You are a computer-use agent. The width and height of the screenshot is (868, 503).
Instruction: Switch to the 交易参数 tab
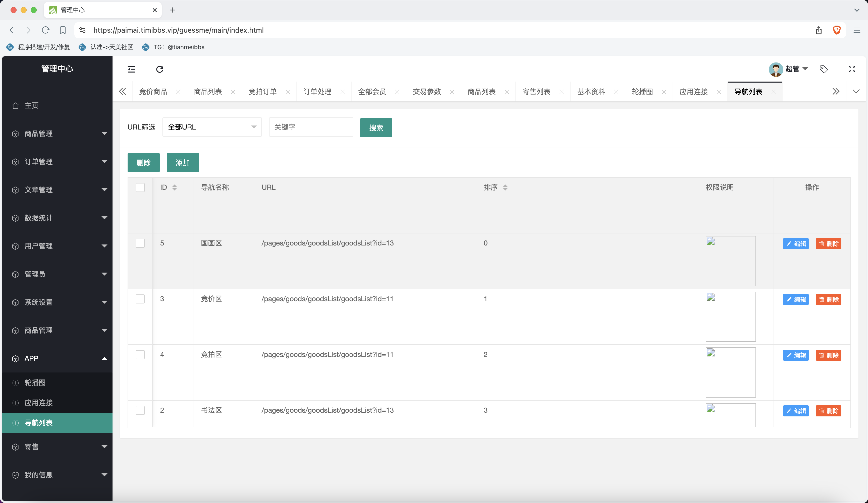coord(427,92)
